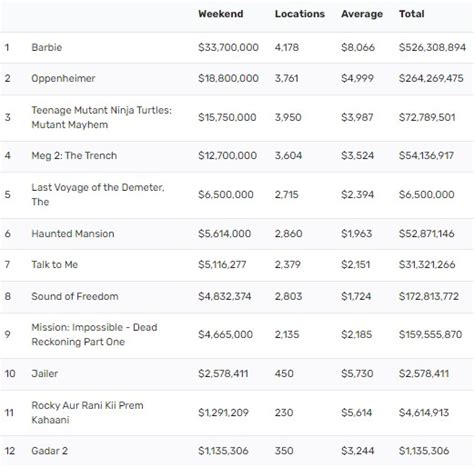Click the $2,151 average cell
474x467 pixels.
coord(356,265)
